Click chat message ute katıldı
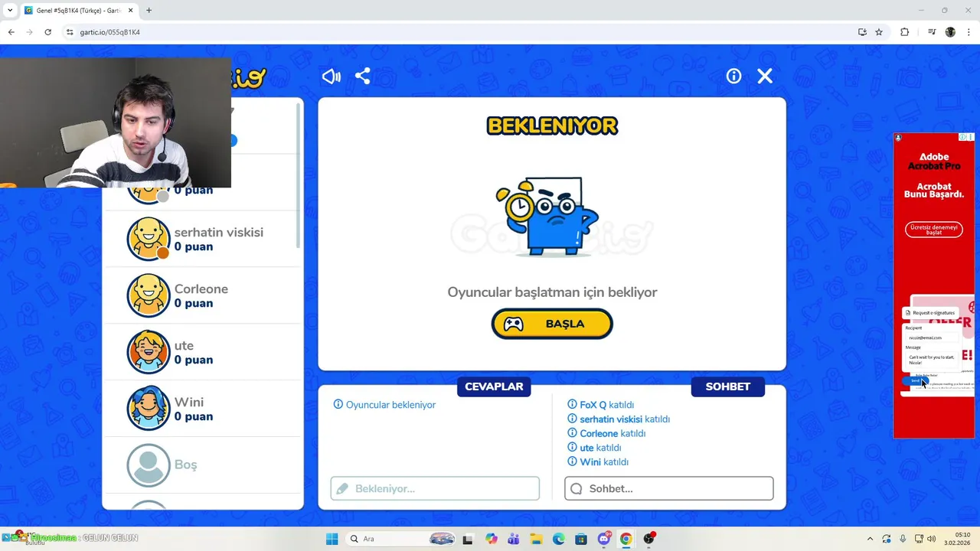The width and height of the screenshot is (980, 551). pyautogui.click(x=594, y=448)
